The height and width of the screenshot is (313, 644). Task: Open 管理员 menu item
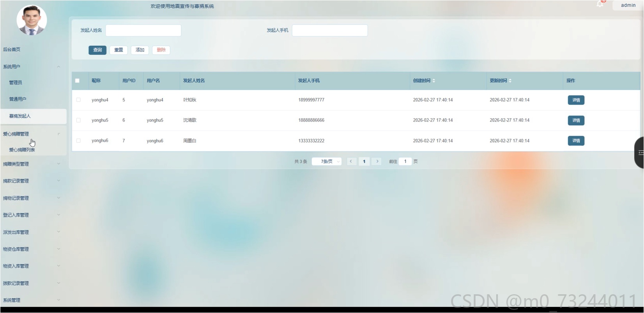pyautogui.click(x=16, y=83)
